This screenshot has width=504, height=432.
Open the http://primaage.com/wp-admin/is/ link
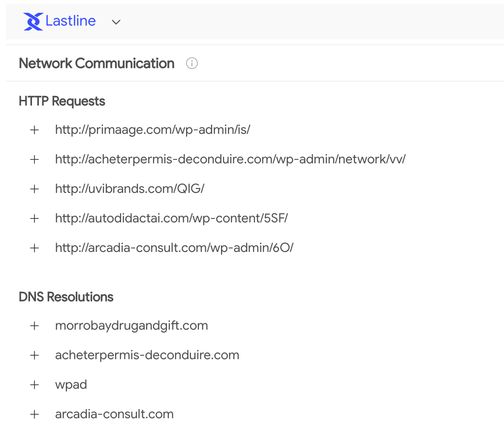point(153,130)
